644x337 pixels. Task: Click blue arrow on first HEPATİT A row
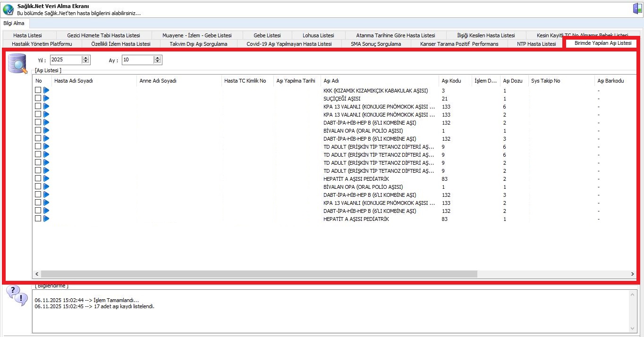46,178
